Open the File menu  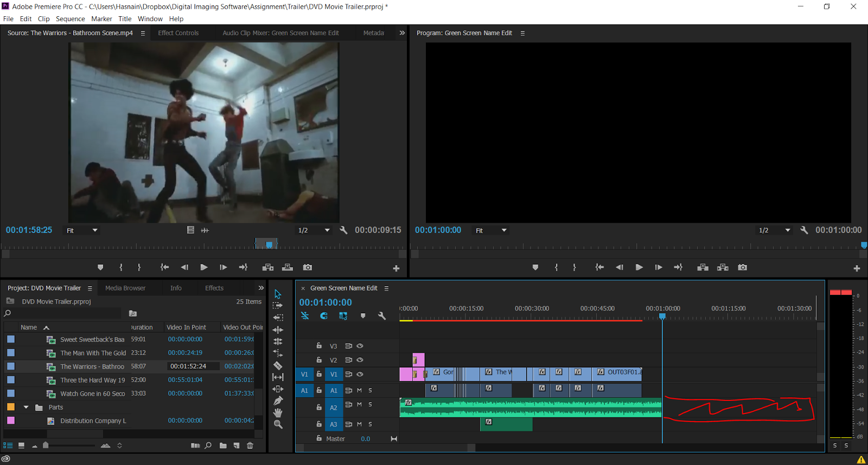click(8, 18)
